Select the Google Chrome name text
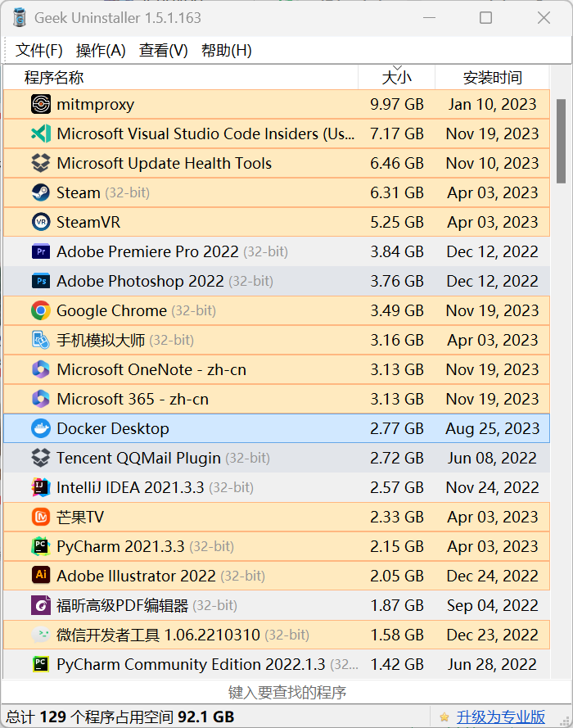573x728 pixels. click(x=111, y=310)
